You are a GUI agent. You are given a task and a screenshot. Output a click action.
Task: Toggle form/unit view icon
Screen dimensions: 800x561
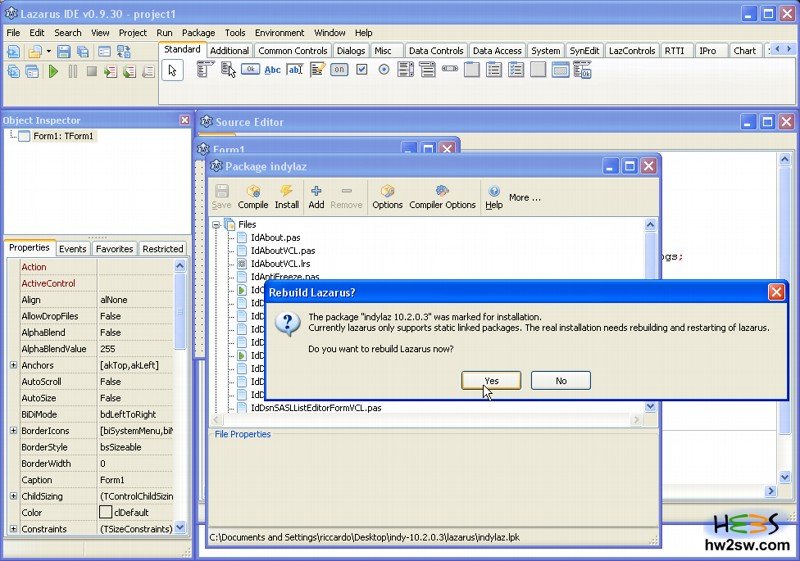pyautogui.click(x=123, y=52)
